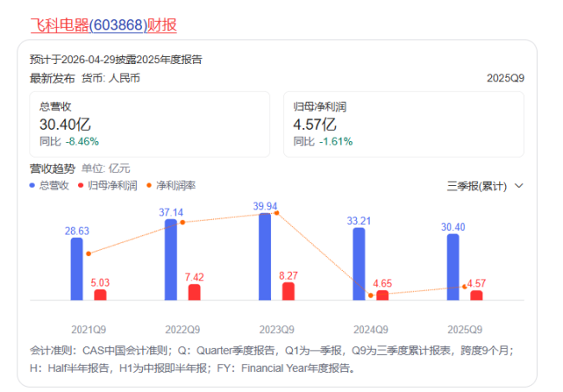563x392 pixels.
Task: Click the 2024Q9 x-axis label
Action: pos(371,330)
